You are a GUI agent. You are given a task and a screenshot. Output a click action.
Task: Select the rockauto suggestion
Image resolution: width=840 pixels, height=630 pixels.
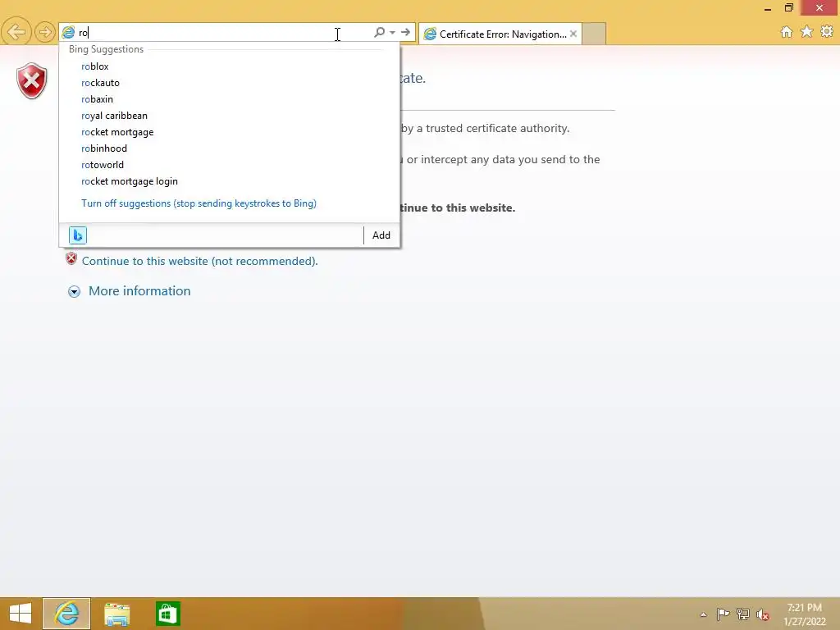pos(100,83)
